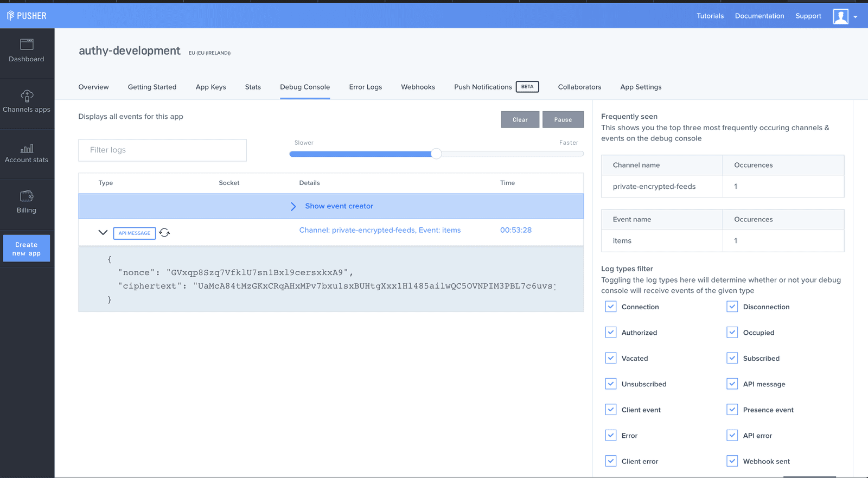Toggle the Subscribed checkbox

pyautogui.click(x=732, y=358)
